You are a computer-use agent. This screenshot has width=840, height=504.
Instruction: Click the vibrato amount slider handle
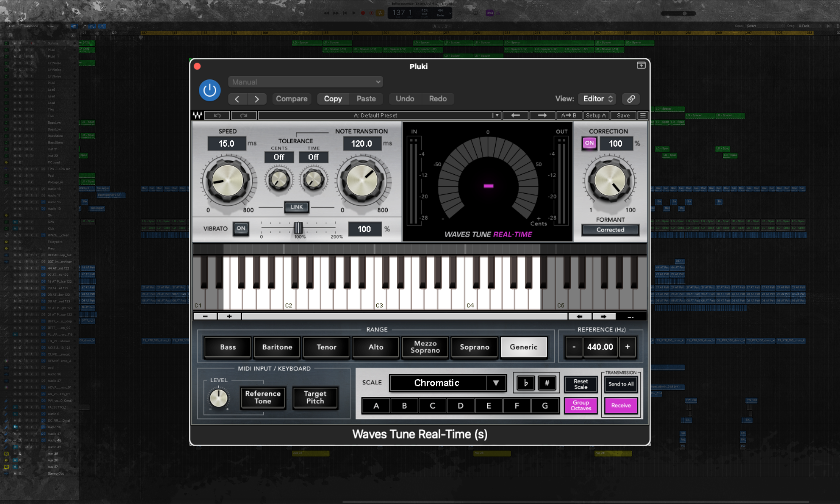[298, 228]
